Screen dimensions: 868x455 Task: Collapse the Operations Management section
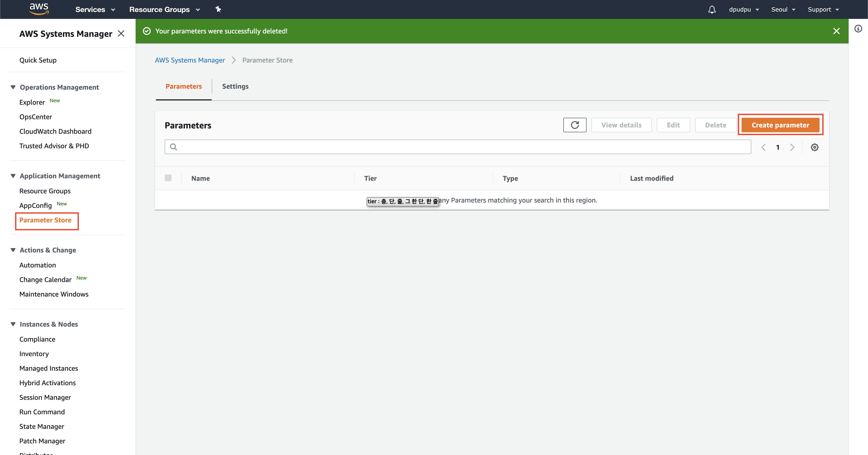(x=13, y=87)
